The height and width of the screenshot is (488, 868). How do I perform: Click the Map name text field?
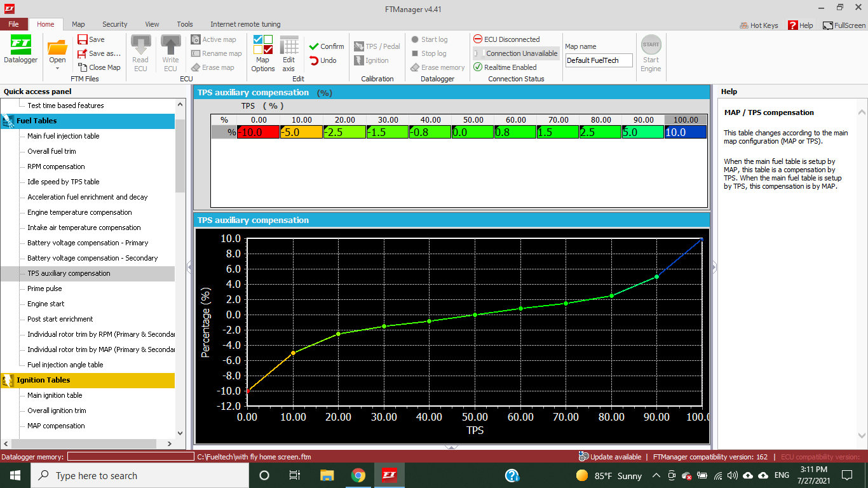tap(599, 60)
